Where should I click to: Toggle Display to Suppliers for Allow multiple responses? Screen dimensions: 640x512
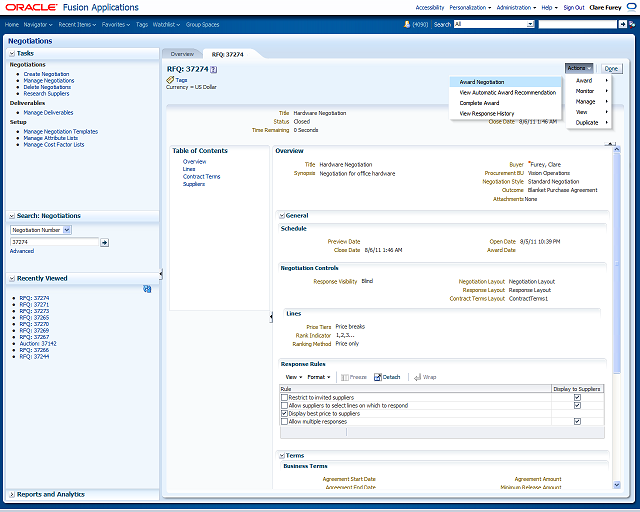tap(577, 421)
